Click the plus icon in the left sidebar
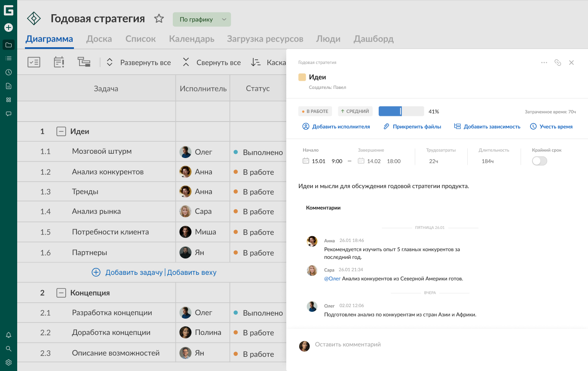588x371 pixels. (9, 27)
